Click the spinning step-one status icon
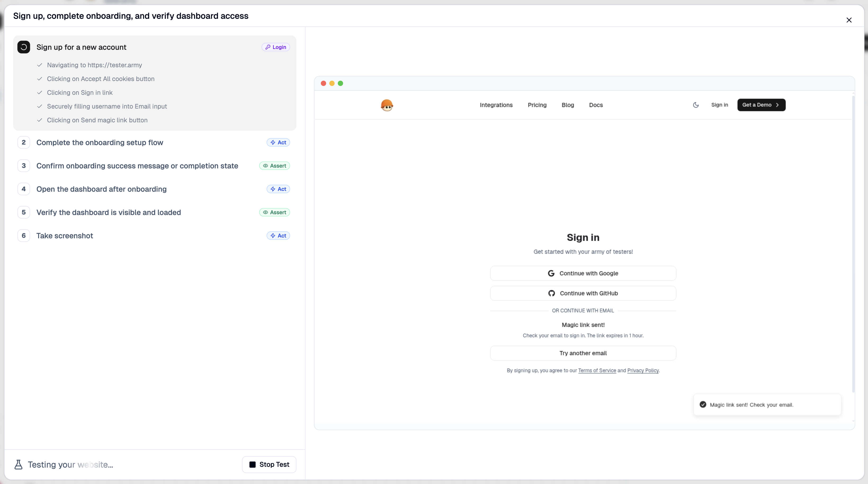The height and width of the screenshot is (484, 868). tap(24, 47)
